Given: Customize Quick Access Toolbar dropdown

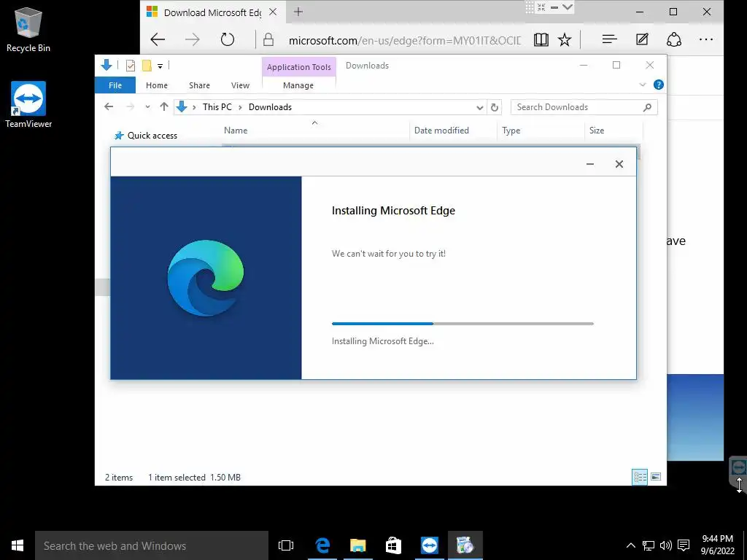Looking at the screenshot, I should [160, 66].
